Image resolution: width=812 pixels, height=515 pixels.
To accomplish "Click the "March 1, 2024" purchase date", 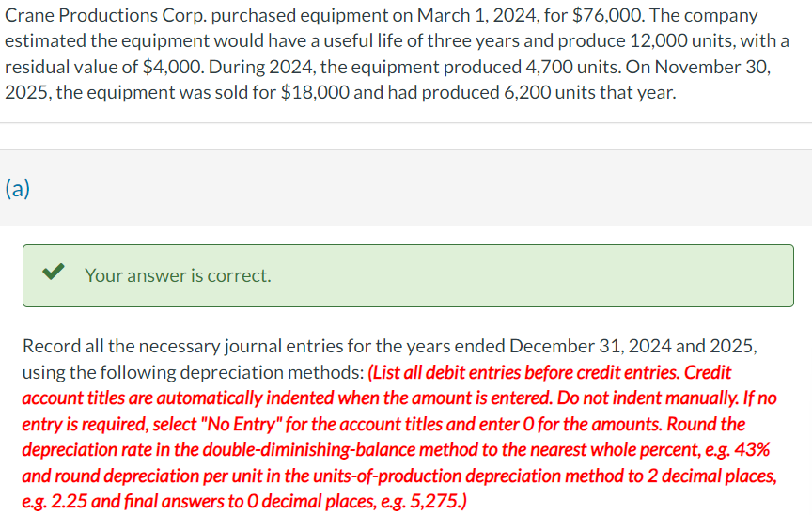I will point(478,16).
